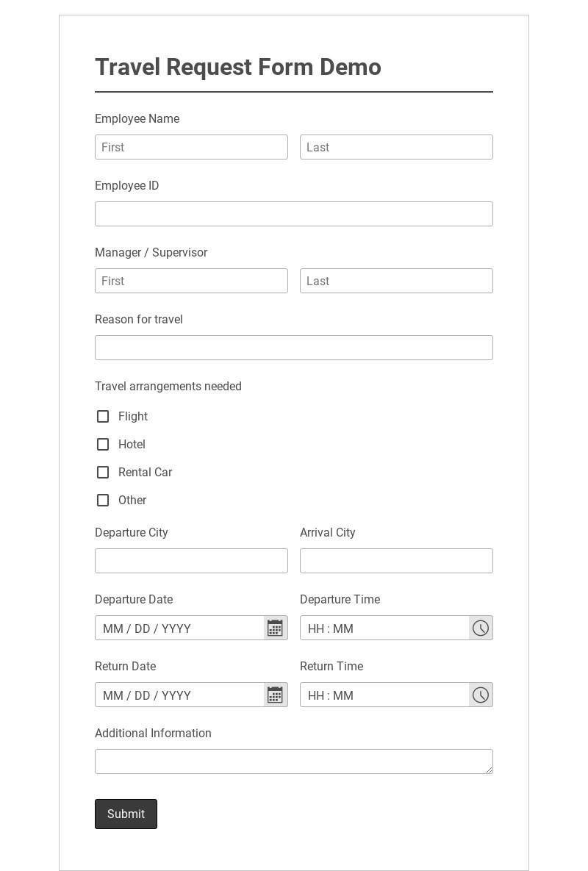The image size is (588, 871).
Task: Open the Return Time clock icon
Action: pyautogui.click(x=481, y=695)
